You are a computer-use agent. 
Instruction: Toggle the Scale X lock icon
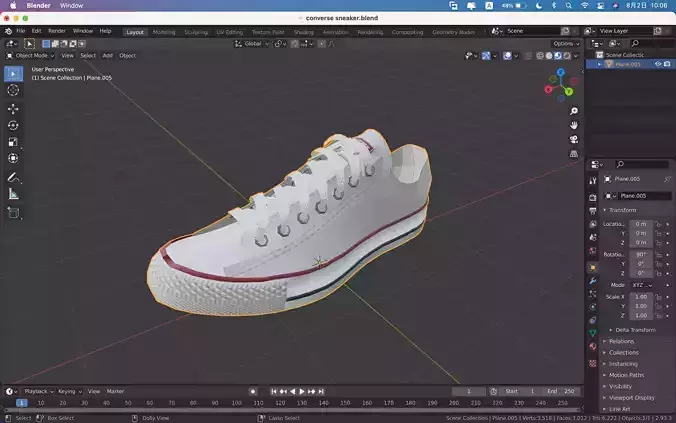point(658,297)
